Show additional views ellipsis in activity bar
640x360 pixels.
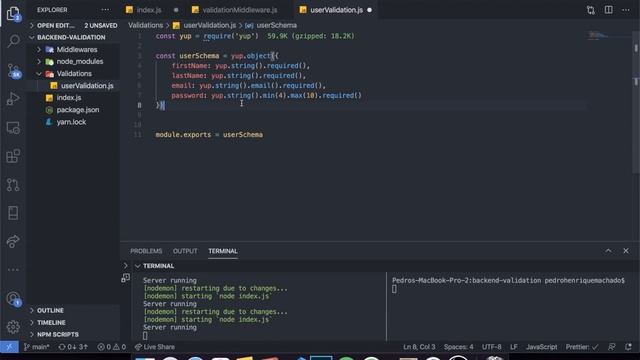[x=13, y=269]
